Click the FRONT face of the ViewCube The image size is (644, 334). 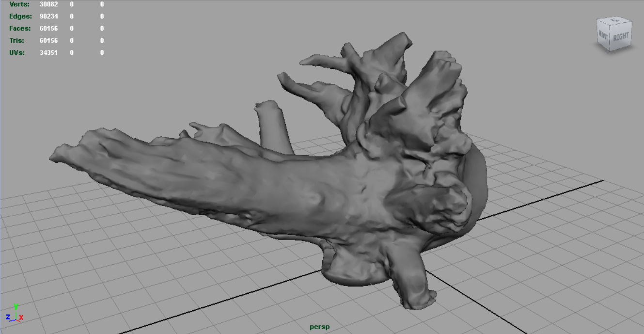(604, 35)
